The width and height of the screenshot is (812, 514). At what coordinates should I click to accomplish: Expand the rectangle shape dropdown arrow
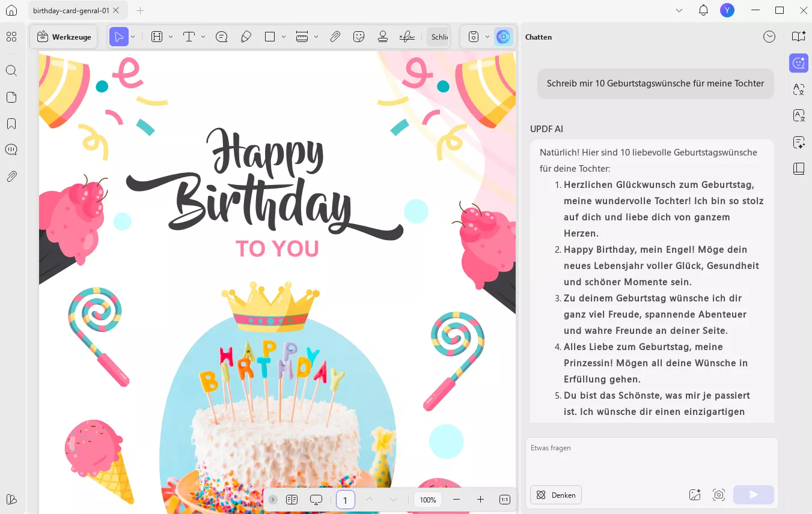tap(284, 37)
